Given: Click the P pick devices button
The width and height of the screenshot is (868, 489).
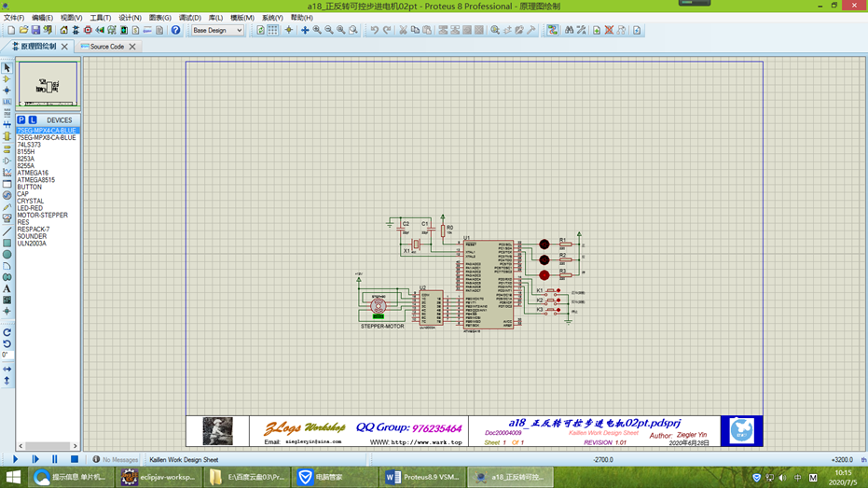Looking at the screenshot, I should click(x=21, y=119).
